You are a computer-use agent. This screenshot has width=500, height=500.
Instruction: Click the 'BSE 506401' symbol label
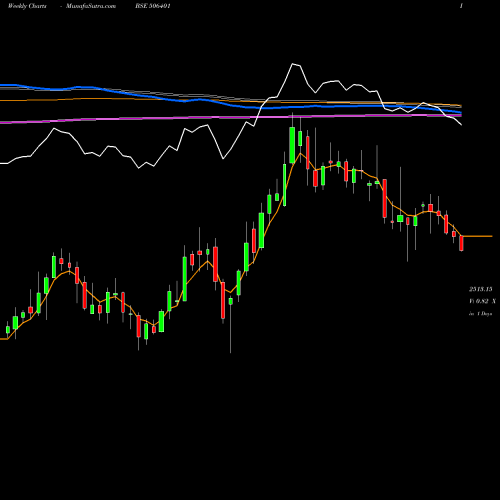(153, 6)
